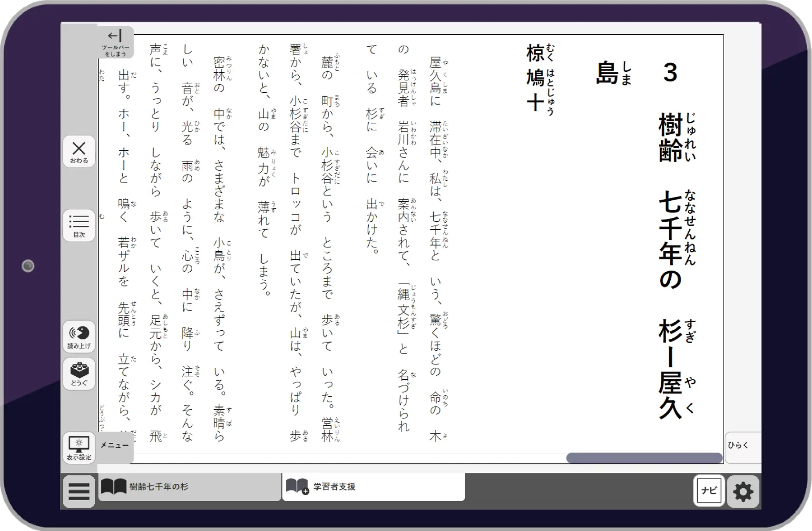Expand the ひらく side panel
Viewport: 812px width, 531px height.
click(743, 447)
